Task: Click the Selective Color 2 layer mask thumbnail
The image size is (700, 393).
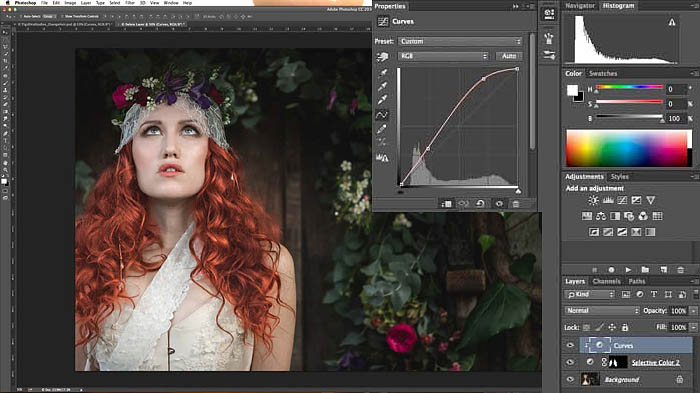Action: click(618, 362)
